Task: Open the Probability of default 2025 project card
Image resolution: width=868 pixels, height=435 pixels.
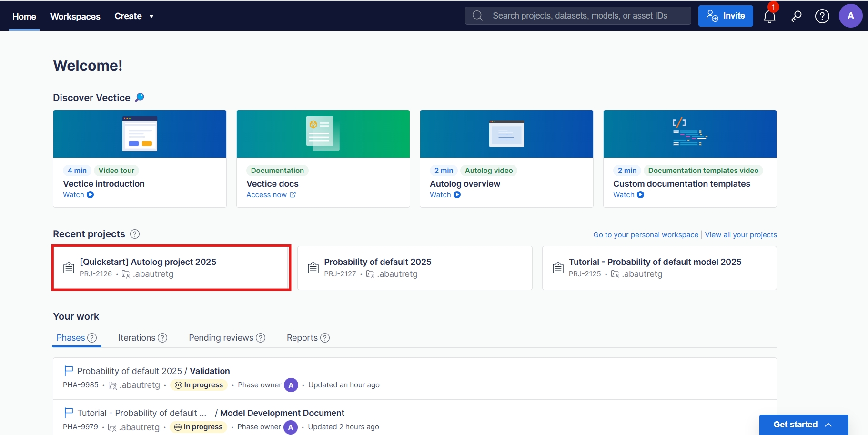Action: click(x=414, y=268)
